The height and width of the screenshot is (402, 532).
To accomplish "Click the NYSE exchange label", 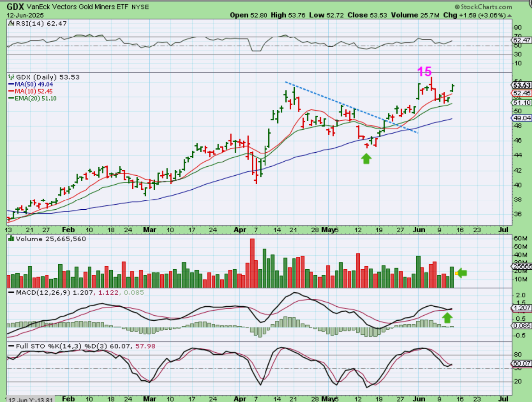I will [x=140, y=7].
